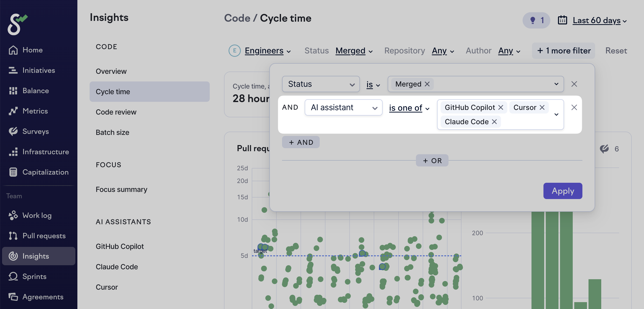Click the + OR group button
Image resolution: width=644 pixels, height=309 pixels.
[x=432, y=161]
